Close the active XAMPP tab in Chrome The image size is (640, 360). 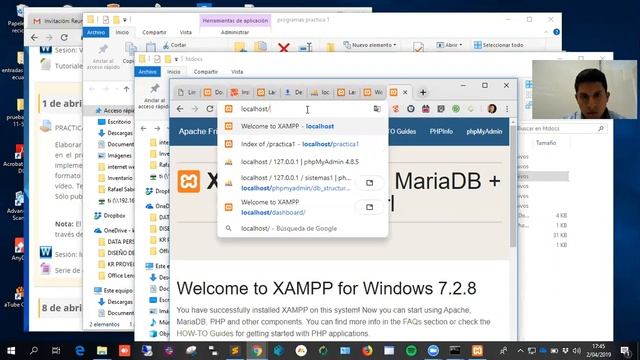coord(405,93)
